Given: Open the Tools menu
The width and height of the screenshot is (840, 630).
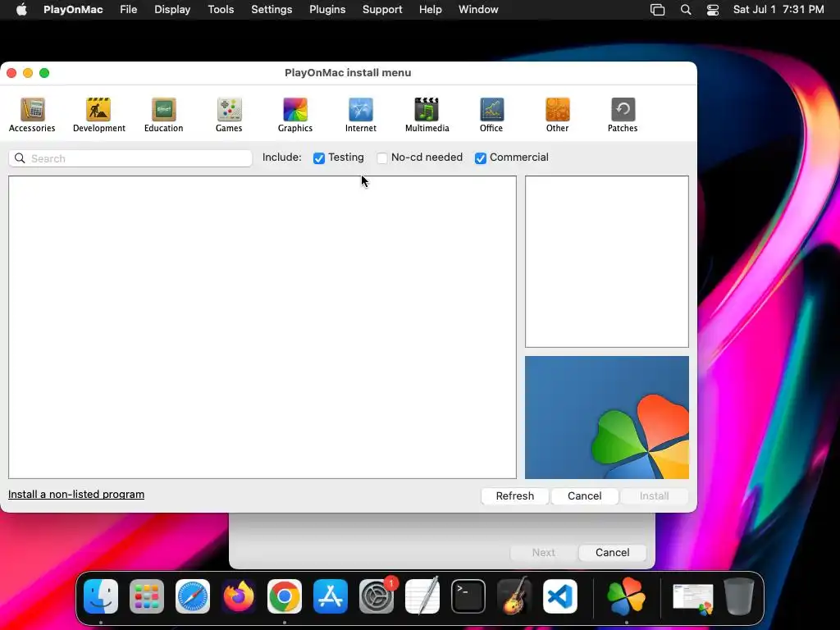Looking at the screenshot, I should tap(221, 10).
